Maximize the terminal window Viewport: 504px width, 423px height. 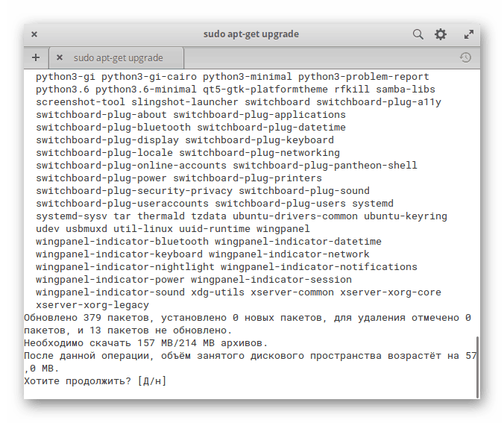tap(469, 34)
